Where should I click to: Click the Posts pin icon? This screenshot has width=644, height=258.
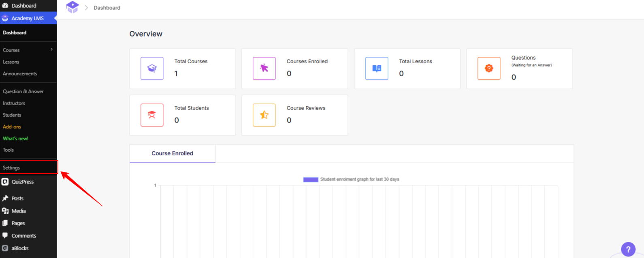tap(5, 198)
